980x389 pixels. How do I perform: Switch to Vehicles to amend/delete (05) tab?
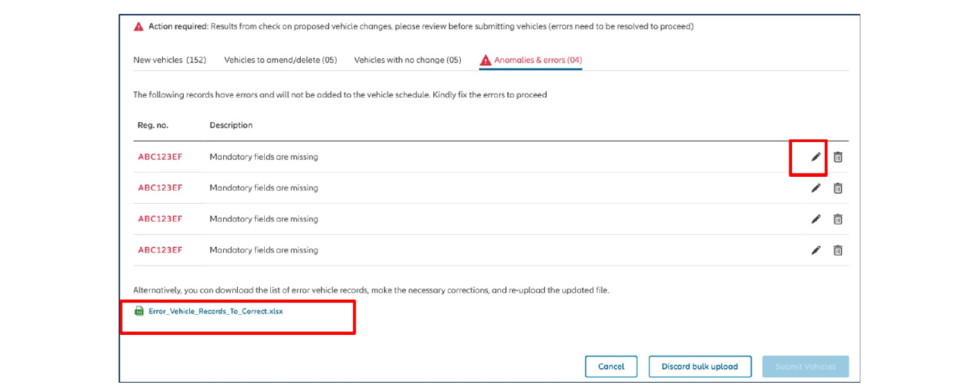pos(281,60)
